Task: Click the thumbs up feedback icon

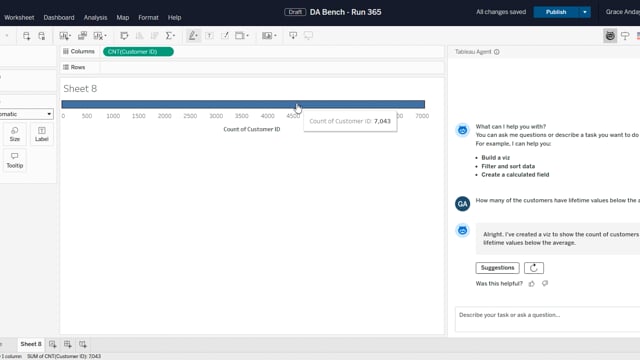Action: click(531, 284)
